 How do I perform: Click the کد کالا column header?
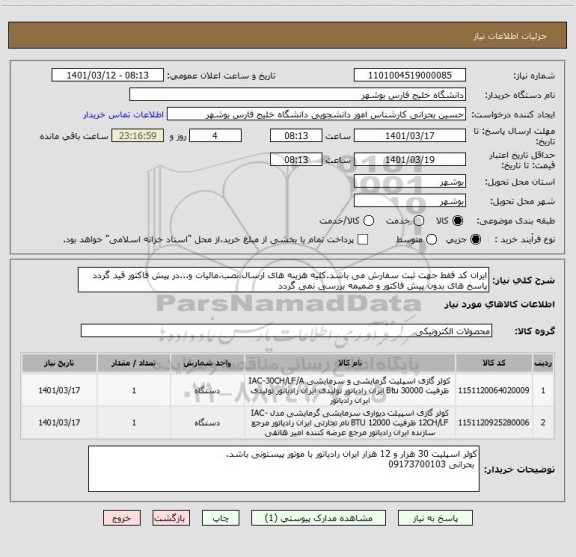(494, 363)
